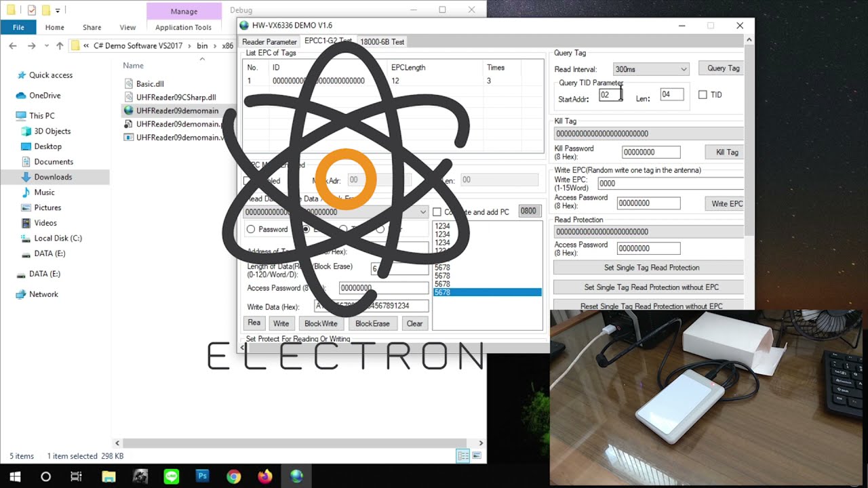The height and width of the screenshot is (488, 868).
Task: Click the Block Erase button
Action: click(372, 323)
